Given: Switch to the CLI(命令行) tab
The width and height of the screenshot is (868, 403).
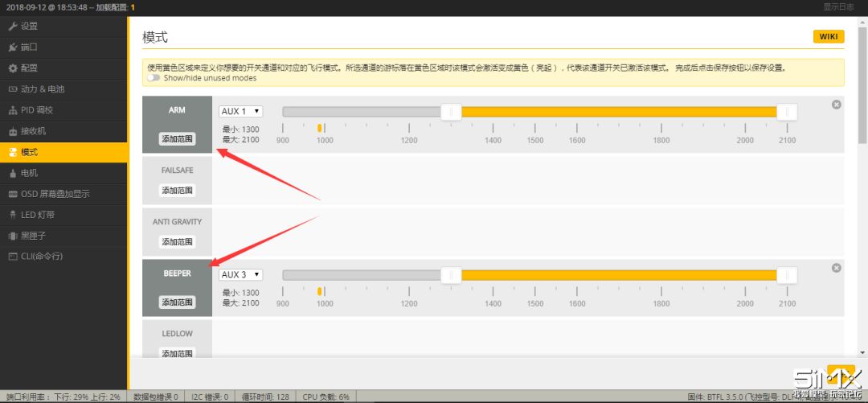Looking at the screenshot, I should point(41,257).
